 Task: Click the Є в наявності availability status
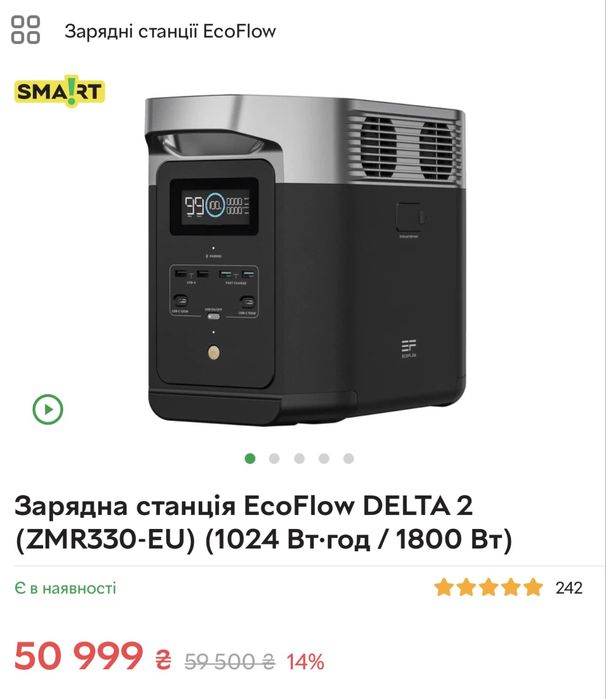[66, 588]
